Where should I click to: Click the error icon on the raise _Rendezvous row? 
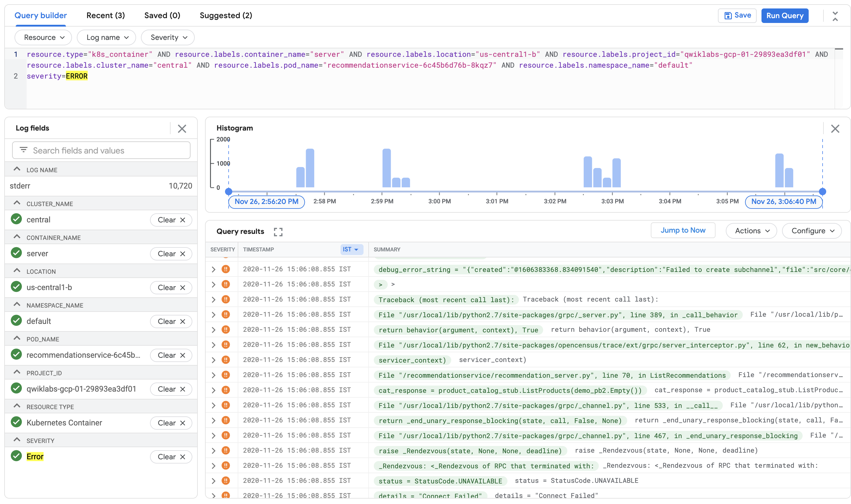226,450
